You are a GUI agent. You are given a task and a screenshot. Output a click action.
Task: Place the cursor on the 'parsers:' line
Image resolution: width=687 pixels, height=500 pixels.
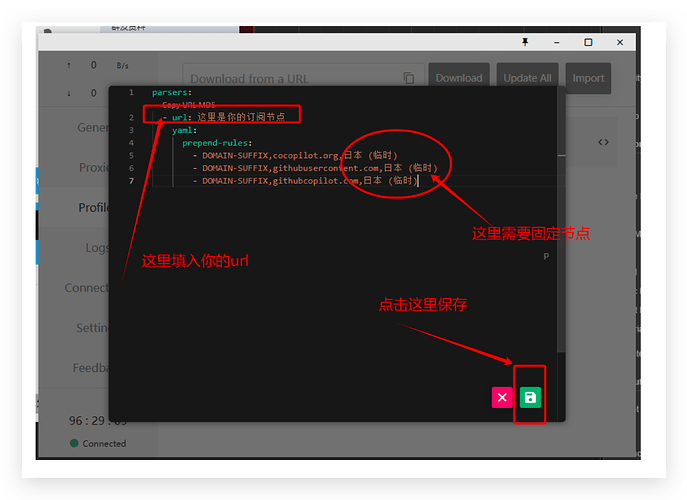pos(172,92)
